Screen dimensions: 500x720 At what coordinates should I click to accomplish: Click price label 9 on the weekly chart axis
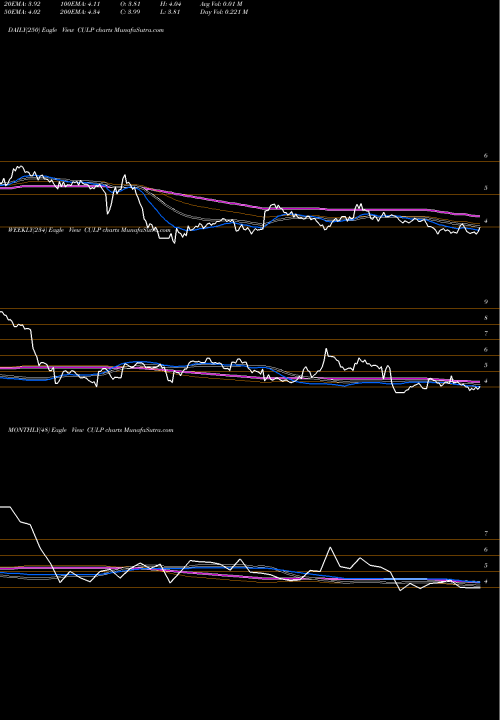[486, 302]
